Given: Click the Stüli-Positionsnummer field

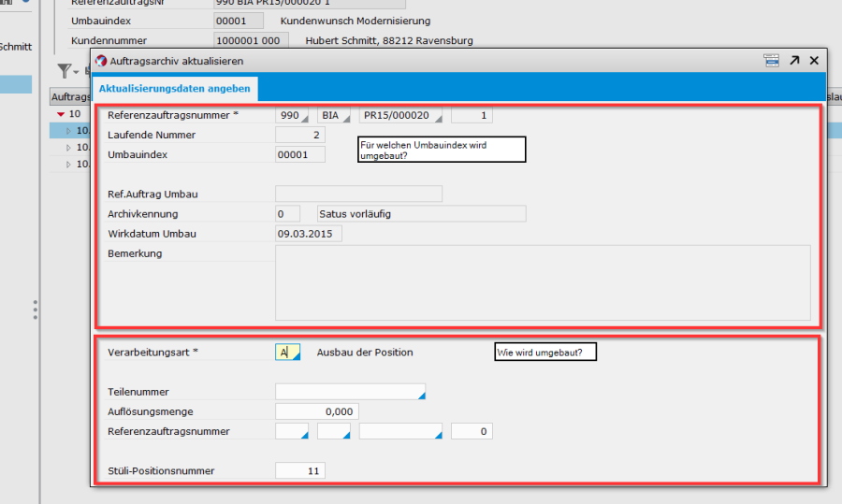Looking at the screenshot, I should (x=300, y=471).
